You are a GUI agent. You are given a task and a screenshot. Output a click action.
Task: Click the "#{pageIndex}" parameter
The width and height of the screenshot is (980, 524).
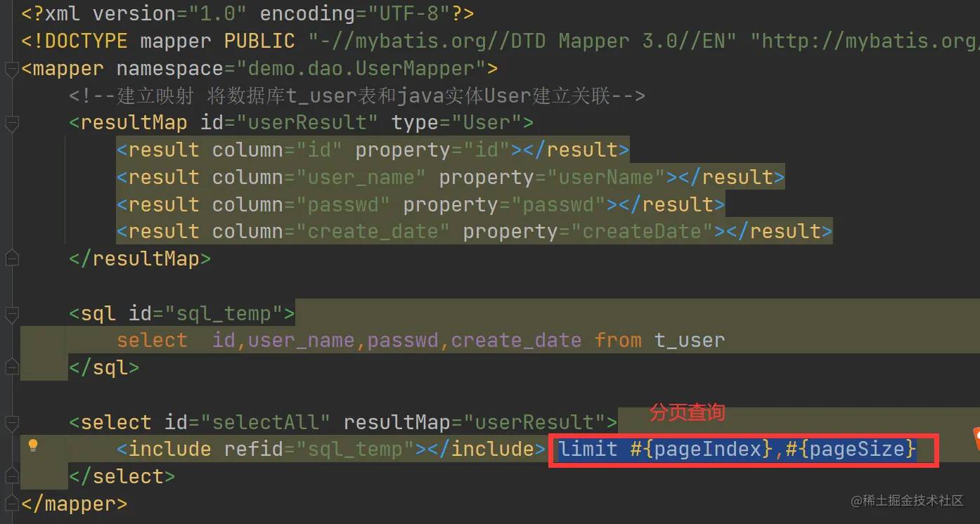pyautogui.click(x=702, y=449)
